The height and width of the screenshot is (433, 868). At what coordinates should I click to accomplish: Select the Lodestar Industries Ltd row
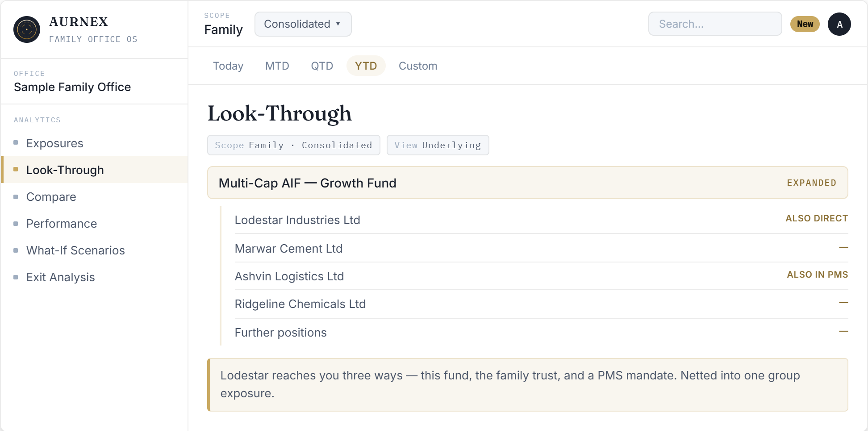tap(541, 220)
